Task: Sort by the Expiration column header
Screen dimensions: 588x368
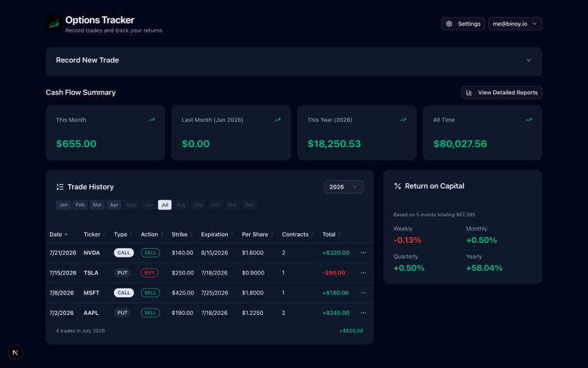Action: tap(217, 234)
